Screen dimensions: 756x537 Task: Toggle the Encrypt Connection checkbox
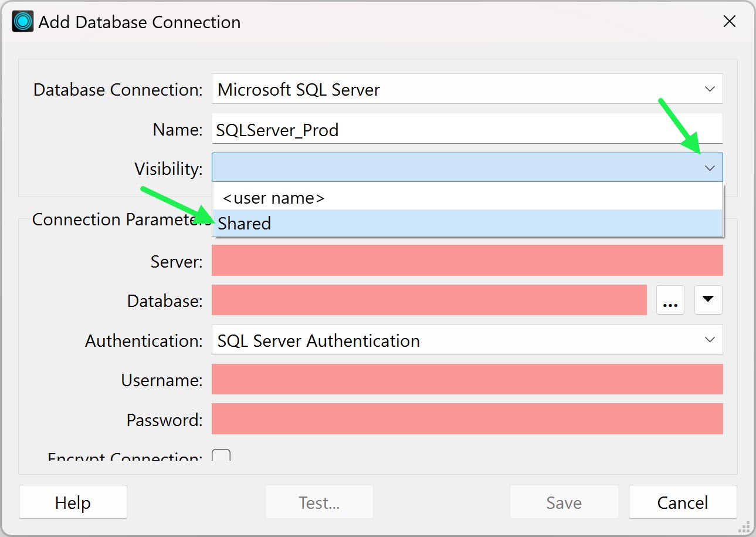[221, 455]
